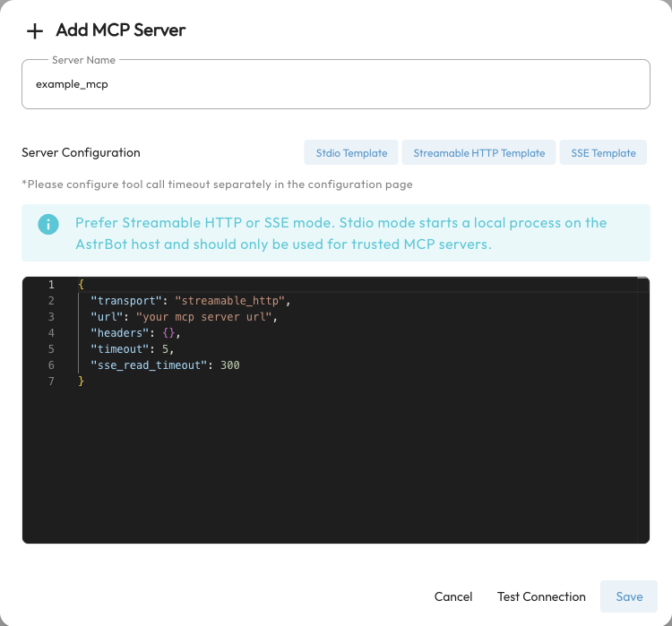
Task: Click the "timeout": 5 line
Action: coord(132,349)
